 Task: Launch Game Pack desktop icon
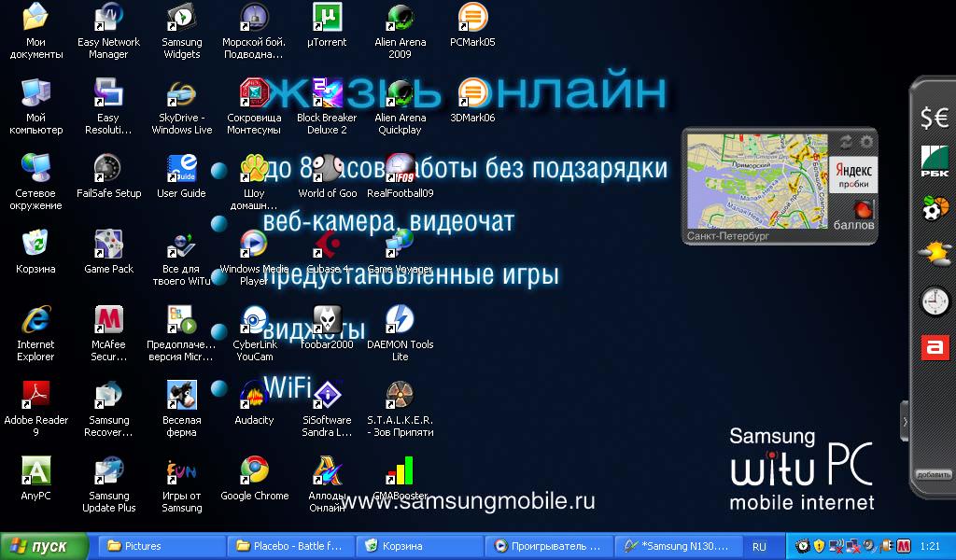(x=108, y=244)
